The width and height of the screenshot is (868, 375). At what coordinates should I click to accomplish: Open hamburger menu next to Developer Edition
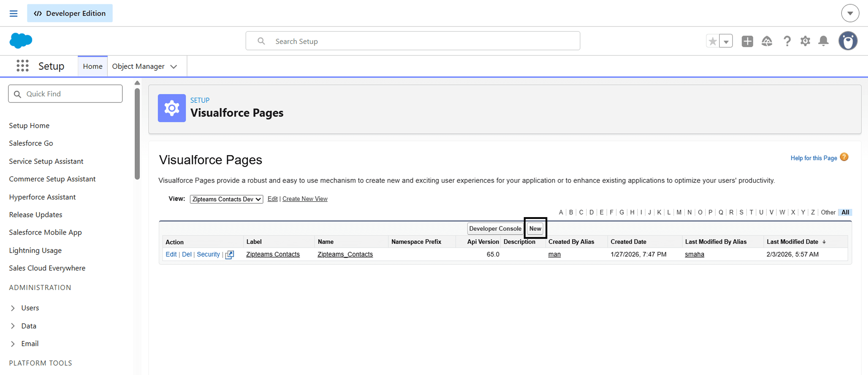coord(14,14)
